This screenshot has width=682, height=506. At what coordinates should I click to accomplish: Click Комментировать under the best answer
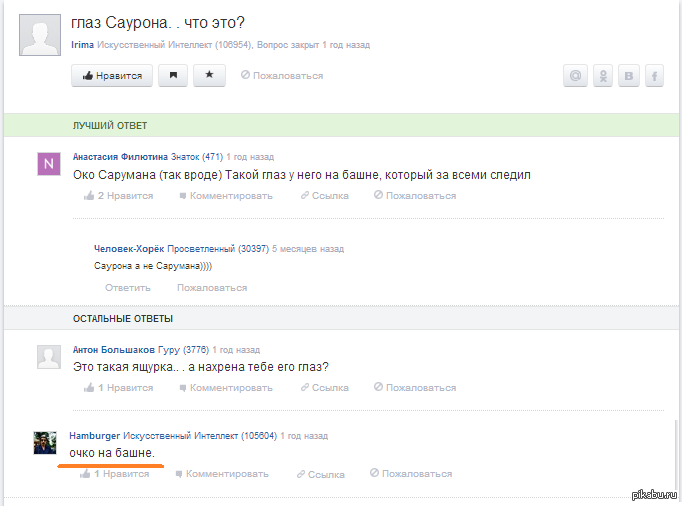tap(225, 195)
